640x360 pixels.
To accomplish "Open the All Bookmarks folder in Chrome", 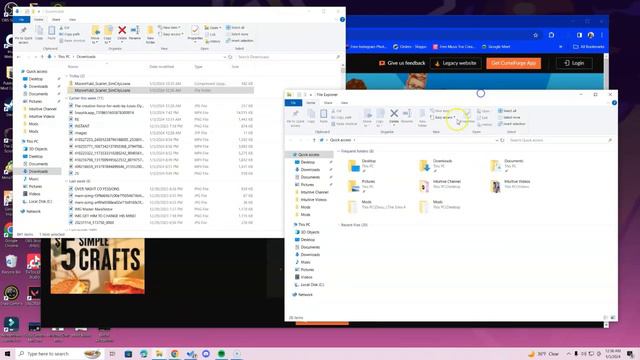I will (589, 47).
